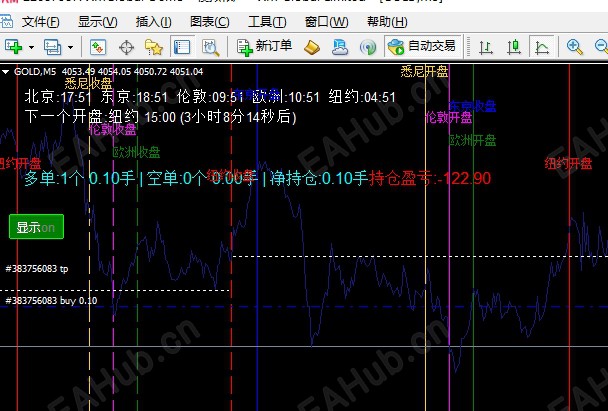Open Market Watch with the arrows icon

point(98,47)
